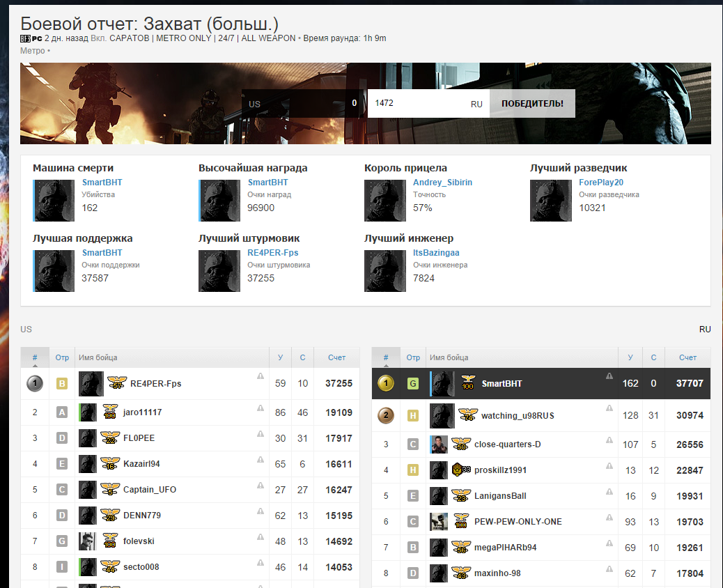Screen dimensions: 723x588
Task: Click the squad H badge for proskillz1991
Action: click(x=413, y=470)
